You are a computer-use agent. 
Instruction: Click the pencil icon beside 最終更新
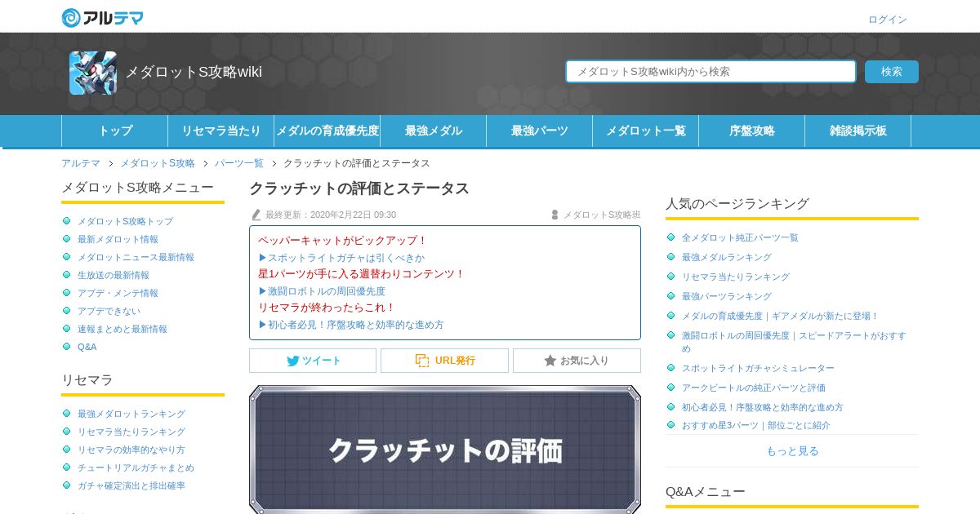(x=256, y=215)
